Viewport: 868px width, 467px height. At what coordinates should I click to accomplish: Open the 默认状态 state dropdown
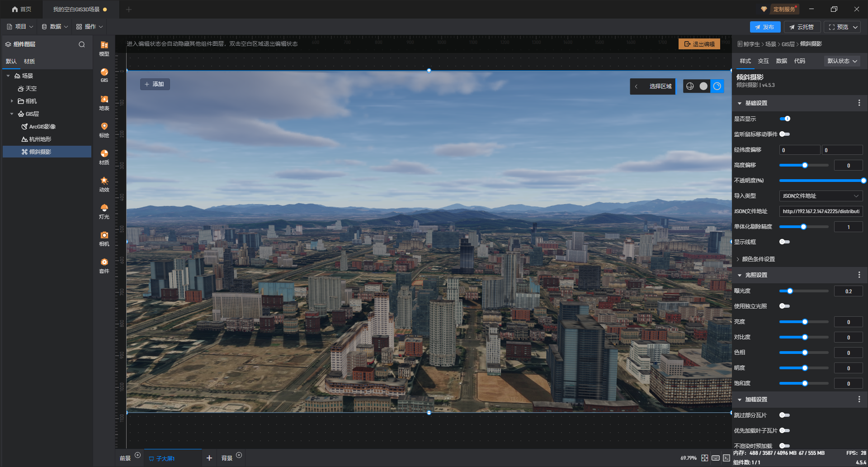coord(842,61)
